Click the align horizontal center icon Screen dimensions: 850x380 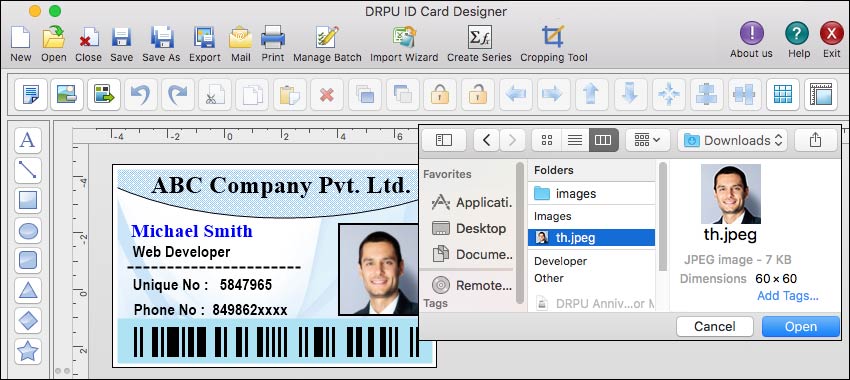coord(706,94)
